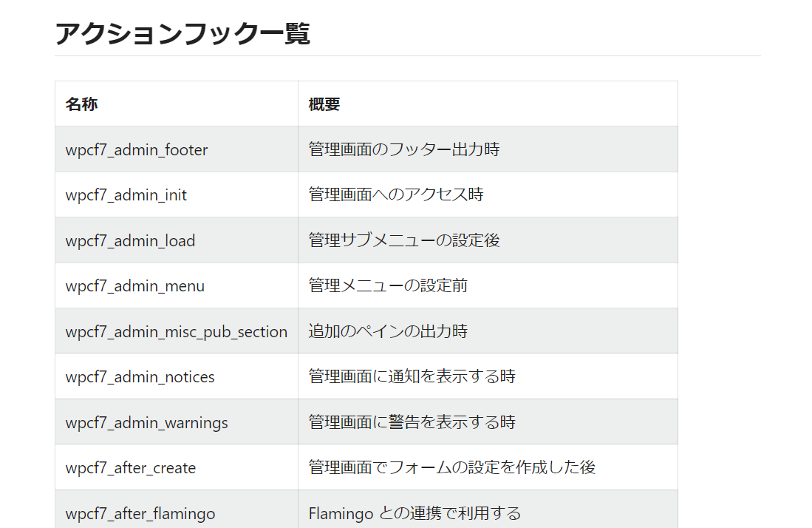812x528 pixels.
Task: Select the wpcf7_admin_warnings hook name
Action: point(146,422)
